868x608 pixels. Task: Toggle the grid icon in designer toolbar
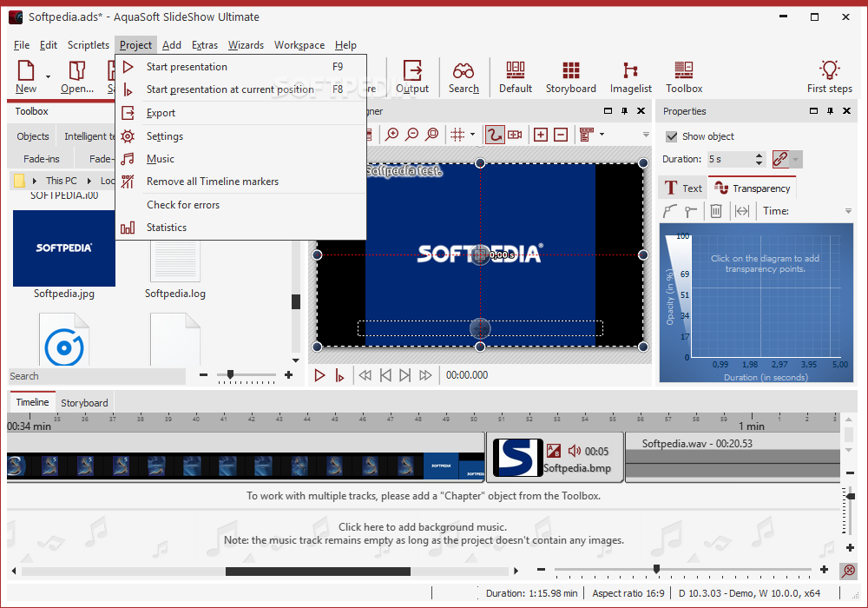457,135
